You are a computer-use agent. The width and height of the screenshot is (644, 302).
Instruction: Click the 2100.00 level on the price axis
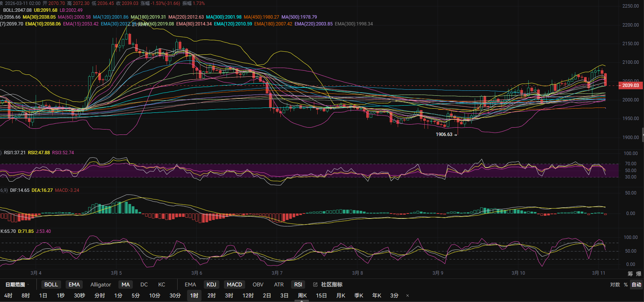point(630,62)
